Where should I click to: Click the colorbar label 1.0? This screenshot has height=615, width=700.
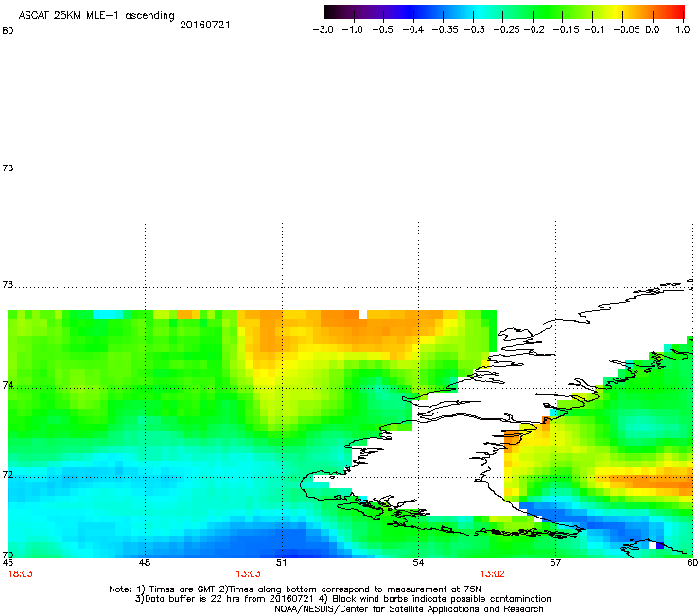tap(683, 30)
